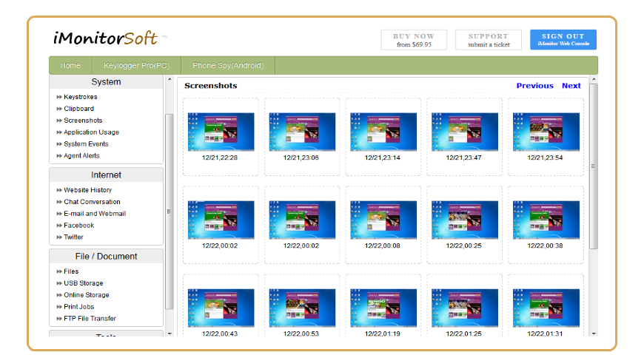The height and width of the screenshot is (355, 644).
Task: Click the Buy Now button
Action: [x=414, y=40]
